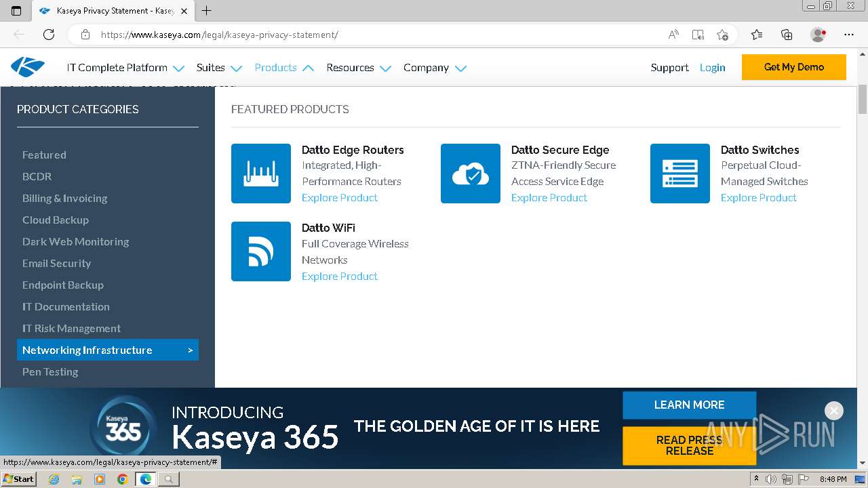Select the Cloud Backup category

[x=56, y=220]
